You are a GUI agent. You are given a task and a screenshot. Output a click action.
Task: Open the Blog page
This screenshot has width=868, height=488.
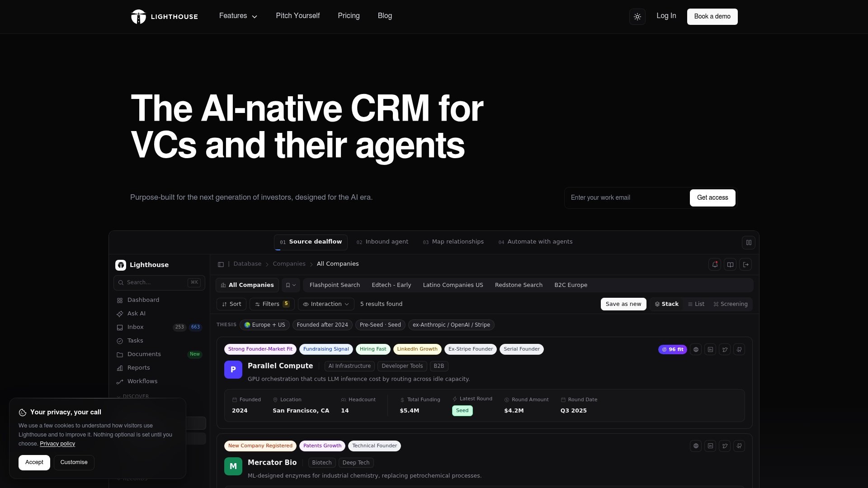[x=385, y=16]
